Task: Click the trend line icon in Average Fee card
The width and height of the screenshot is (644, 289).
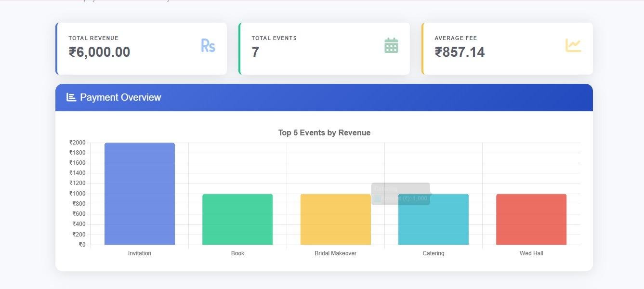Action: click(x=573, y=45)
